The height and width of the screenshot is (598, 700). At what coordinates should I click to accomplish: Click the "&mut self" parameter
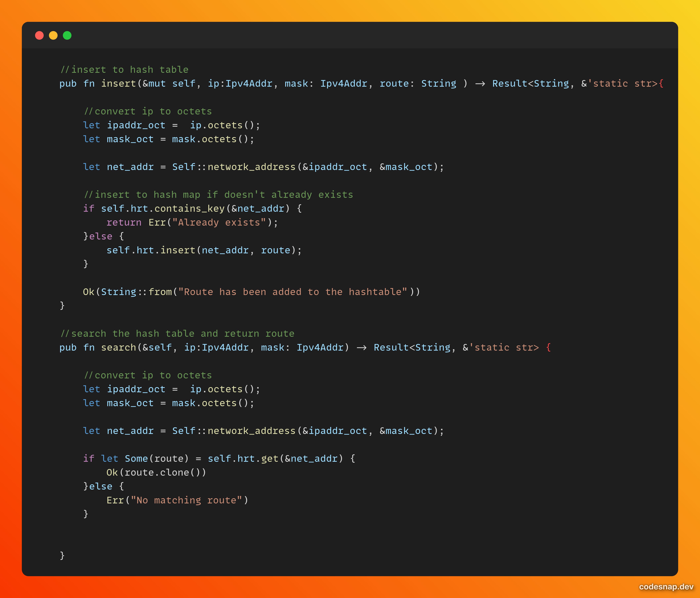[x=169, y=84]
